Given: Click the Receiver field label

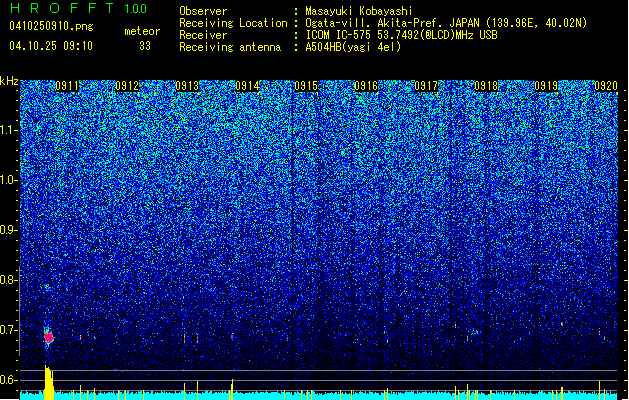Looking at the screenshot, I should pos(203,35).
